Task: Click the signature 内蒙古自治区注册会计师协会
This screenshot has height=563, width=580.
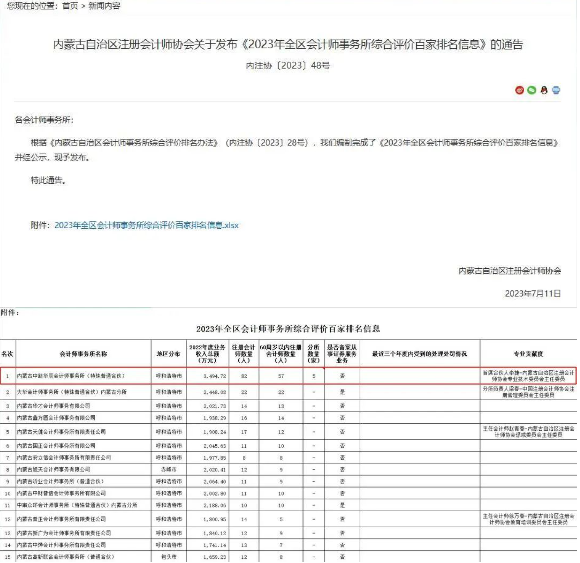Action: click(510, 271)
